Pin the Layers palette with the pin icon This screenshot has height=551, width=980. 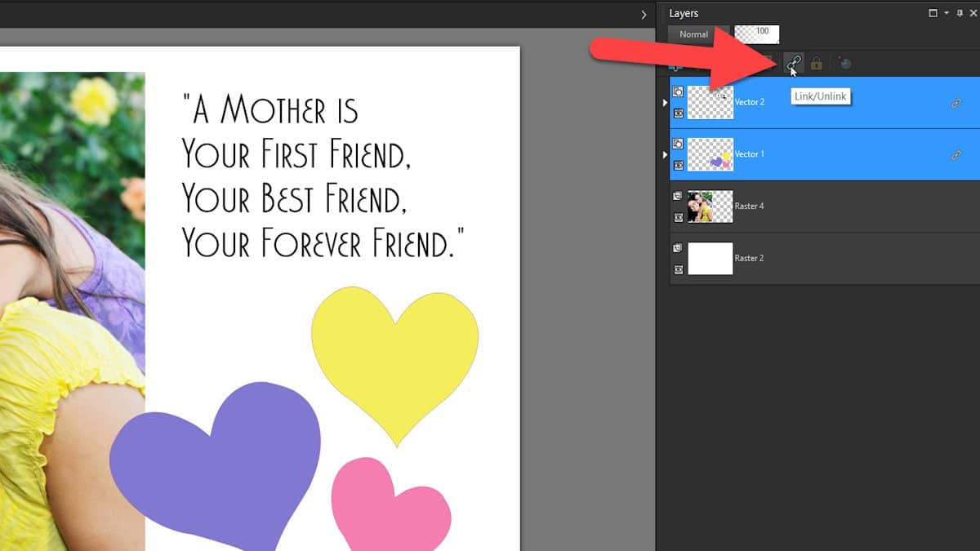point(958,13)
